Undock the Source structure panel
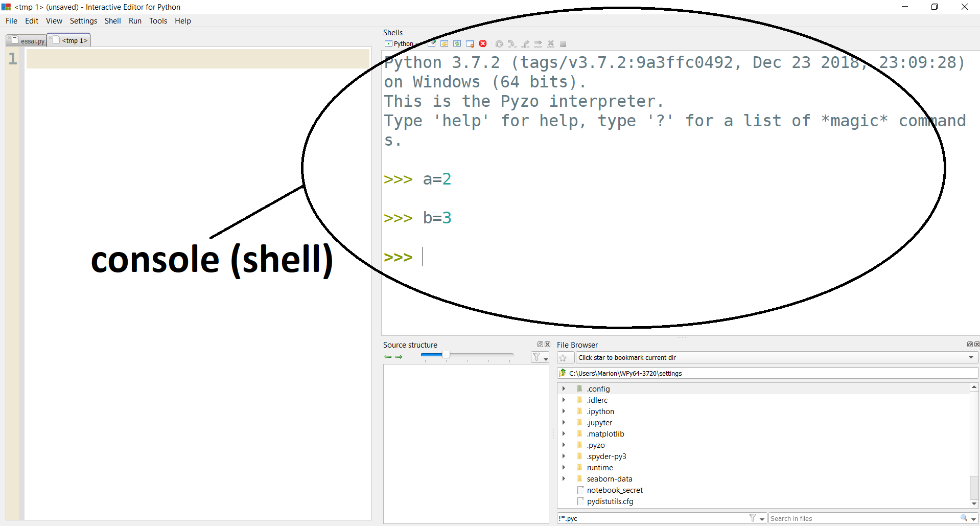 point(540,345)
